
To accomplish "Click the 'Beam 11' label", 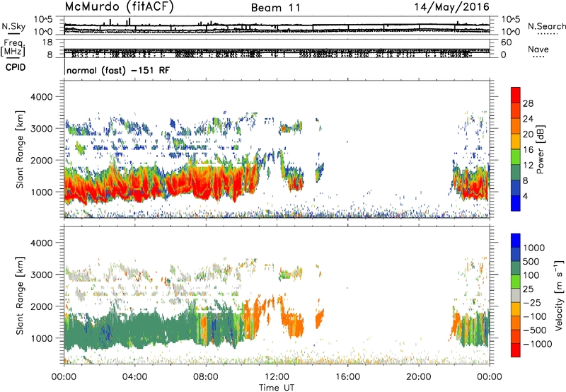I will pyautogui.click(x=276, y=8).
